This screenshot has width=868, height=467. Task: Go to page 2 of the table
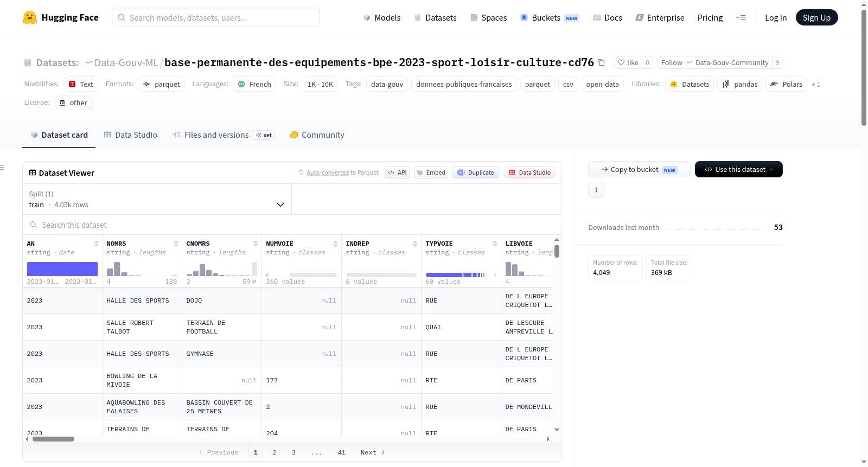[275, 452]
